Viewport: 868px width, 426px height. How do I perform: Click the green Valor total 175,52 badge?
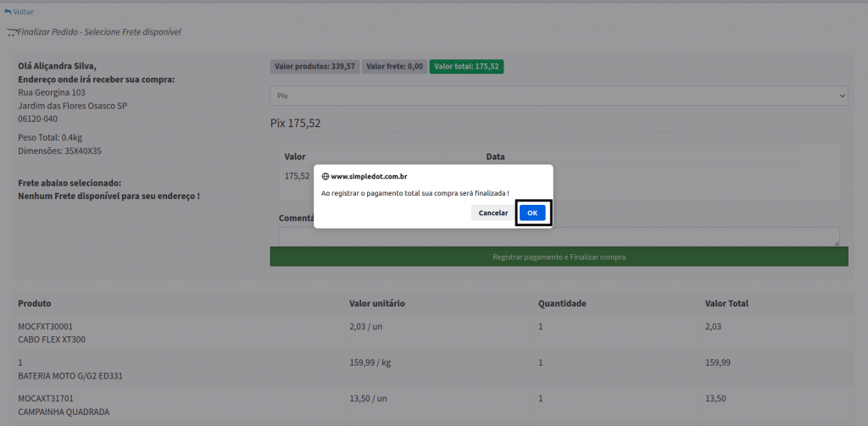pyautogui.click(x=465, y=66)
